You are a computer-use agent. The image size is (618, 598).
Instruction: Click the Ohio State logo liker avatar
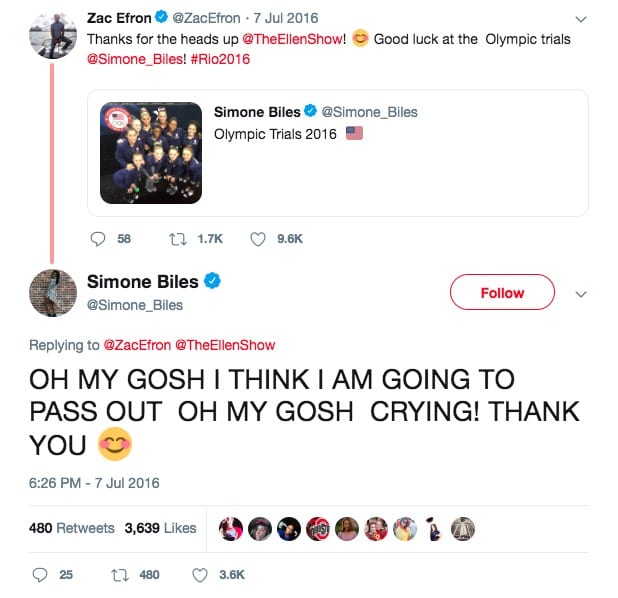coord(318,529)
